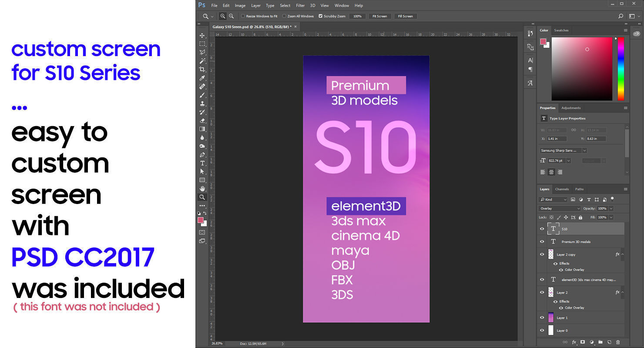This screenshot has height=348, width=644.
Task: Open the Opacity value dropdown arrow
Action: click(611, 208)
